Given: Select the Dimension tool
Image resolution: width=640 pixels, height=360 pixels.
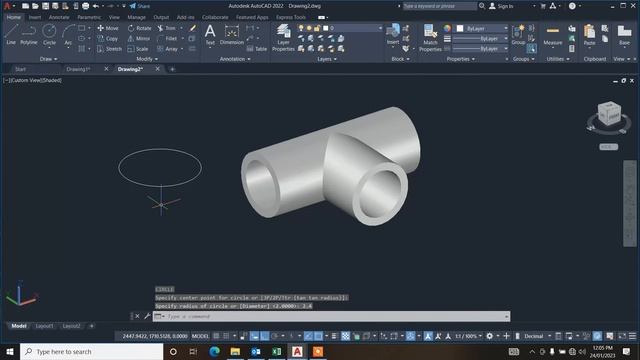Looking at the screenshot, I should pyautogui.click(x=231, y=34).
